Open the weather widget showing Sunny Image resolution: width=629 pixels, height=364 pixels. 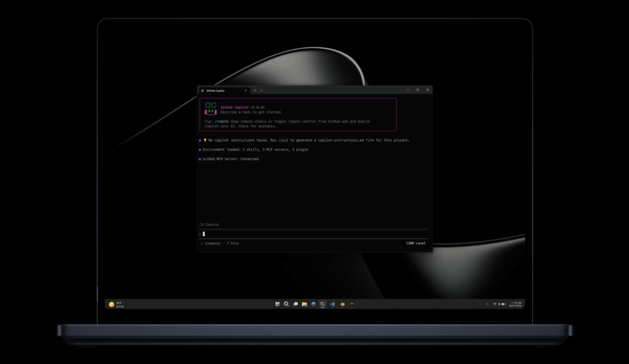[116, 304]
